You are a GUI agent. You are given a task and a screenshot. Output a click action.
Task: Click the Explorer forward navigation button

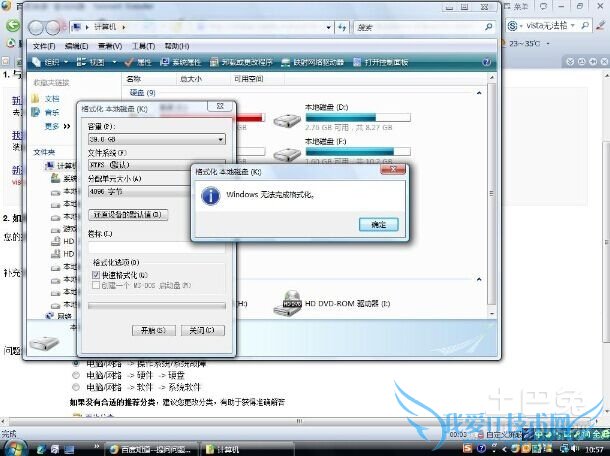pos(53,27)
